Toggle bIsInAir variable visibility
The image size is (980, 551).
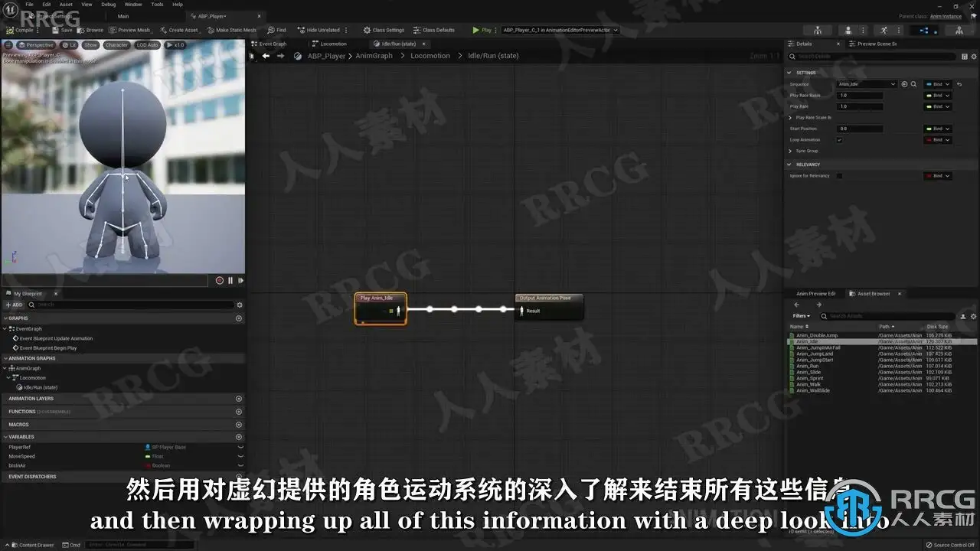(x=240, y=465)
